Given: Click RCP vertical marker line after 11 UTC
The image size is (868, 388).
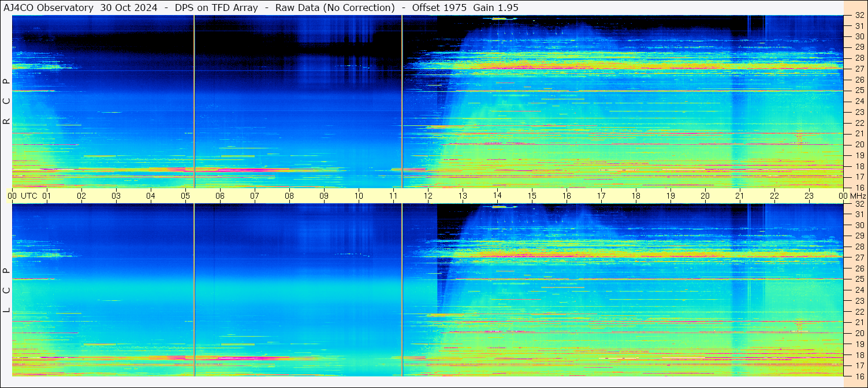Looking at the screenshot, I should (402, 102).
